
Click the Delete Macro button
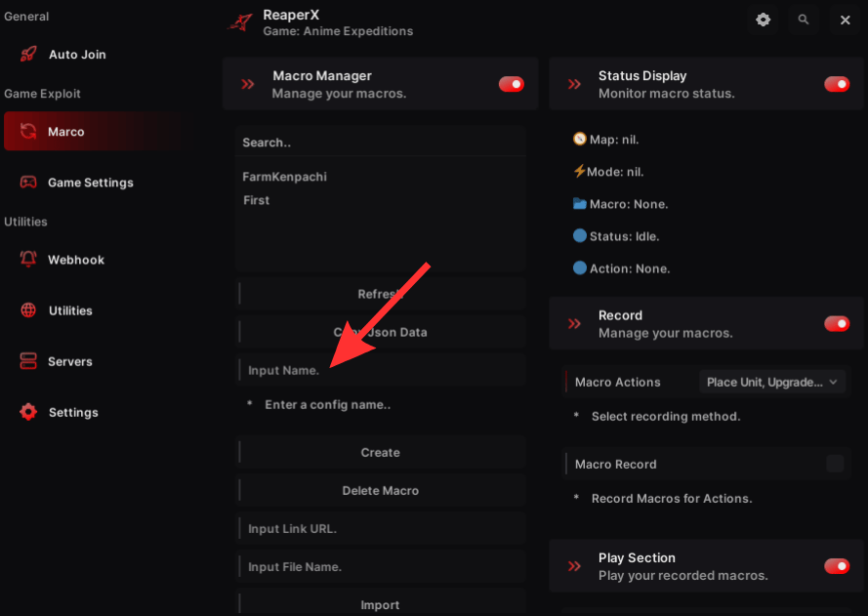[x=381, y=490]
